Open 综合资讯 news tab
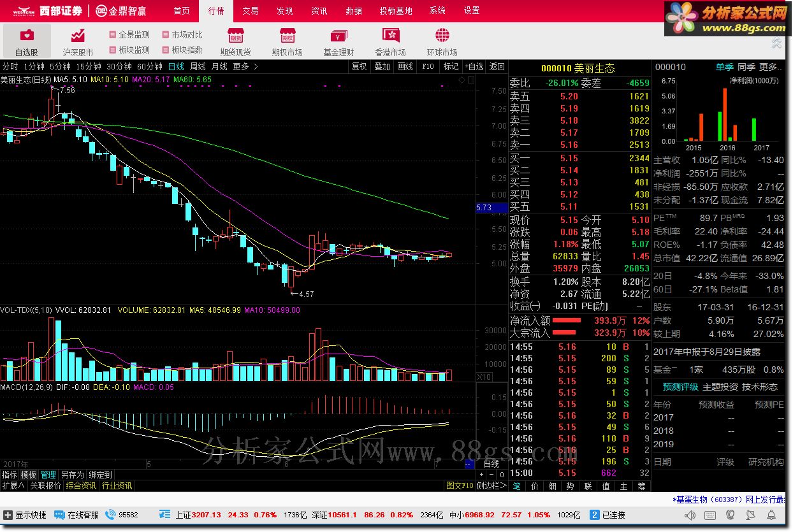This screenshot has height=532, width=793. click(81, 485)
